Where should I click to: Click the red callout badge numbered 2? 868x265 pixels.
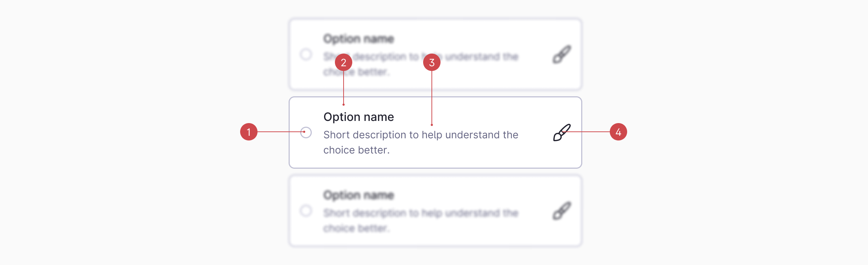tap(343, 62)
